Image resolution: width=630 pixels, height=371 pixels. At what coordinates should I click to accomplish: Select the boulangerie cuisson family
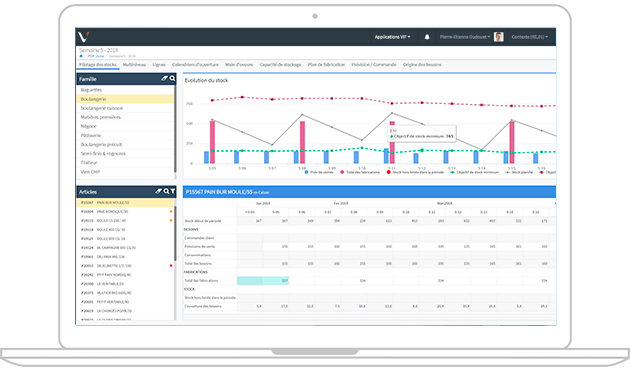[x=125, y=108]
